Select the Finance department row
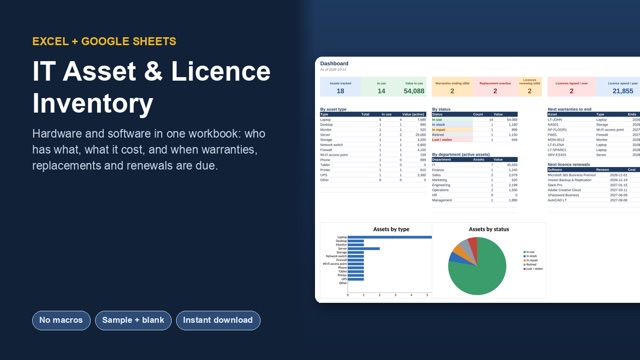 pyautogui.click(x=475, y=170)
